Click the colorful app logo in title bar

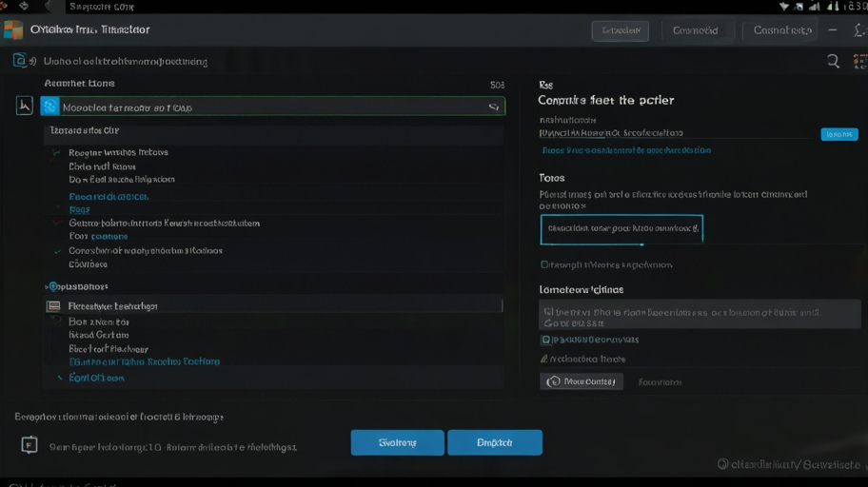tap(13, 29)
